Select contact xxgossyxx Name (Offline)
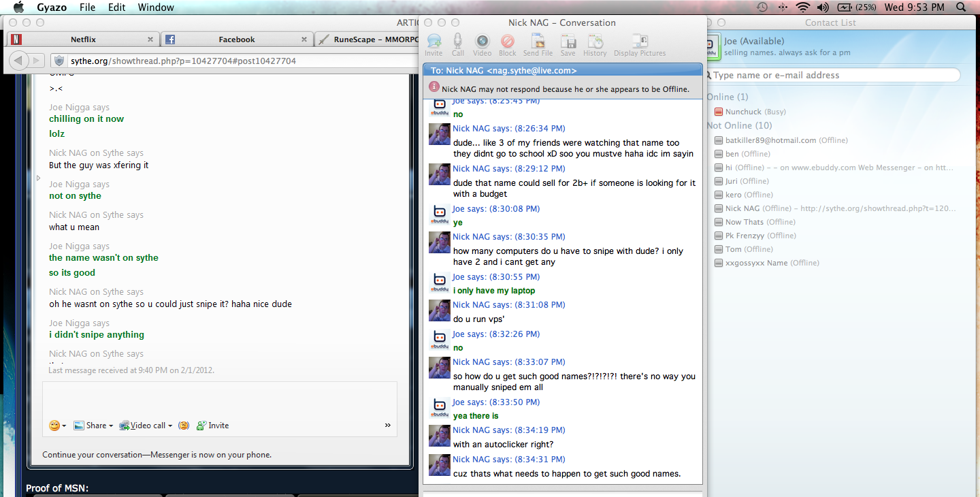The image size is (980, 497). click(x=766, y=263)
